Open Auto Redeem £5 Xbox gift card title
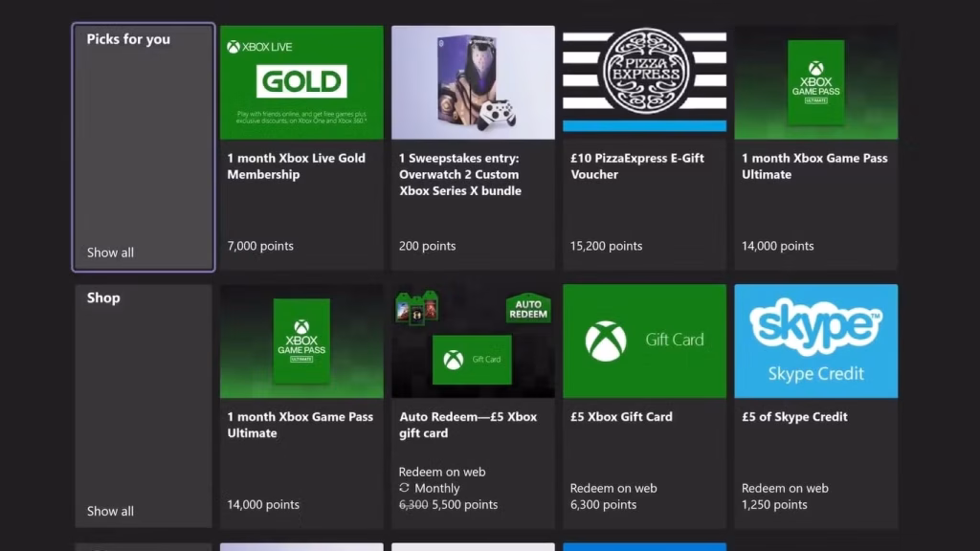The width and height of the screenshot is (980, 551). pos(467,425)
